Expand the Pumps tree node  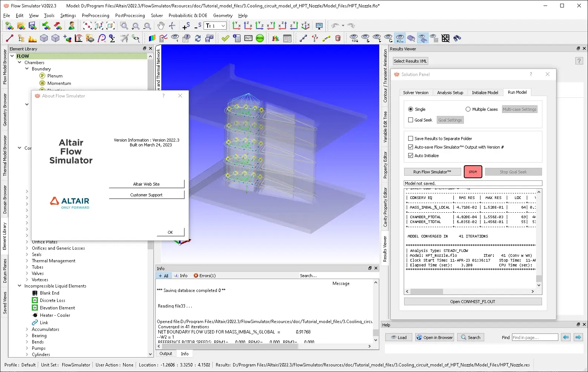pyautogui.click(x=27, y=348)
